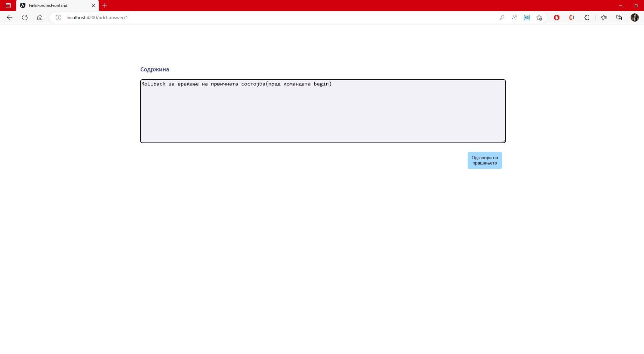Viewport: 644px width, 354px height.
Task: View site information for localhost
Action: tap(58, 18)
